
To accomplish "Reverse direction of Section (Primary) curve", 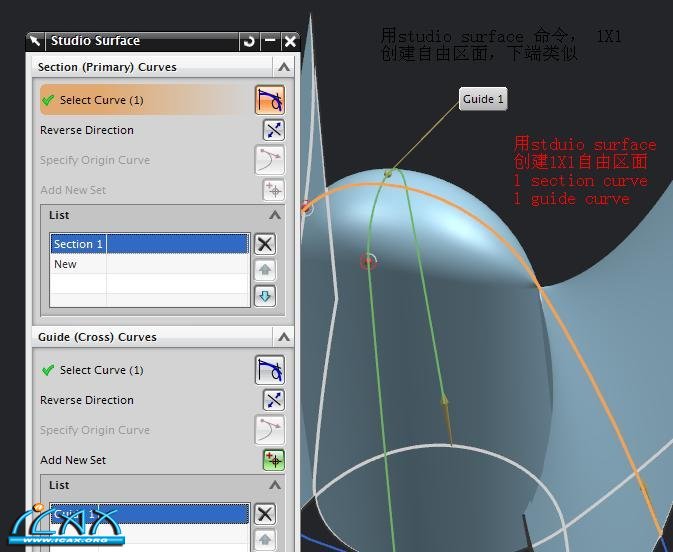I will point(273,130).
